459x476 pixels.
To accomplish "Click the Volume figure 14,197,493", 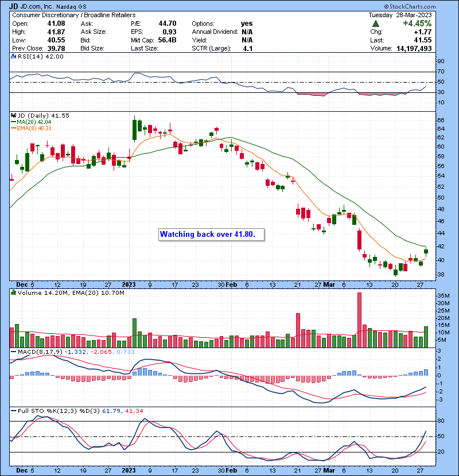I will click(x=414, y=48).
